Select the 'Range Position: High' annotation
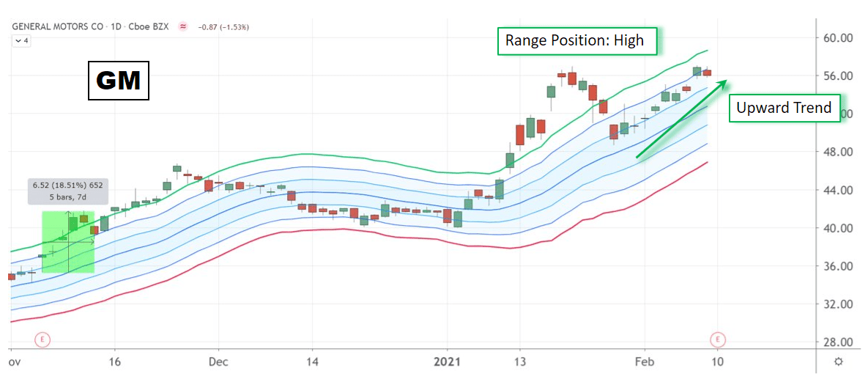The width and height of the screenshot is (868, 382). (576, 41)
